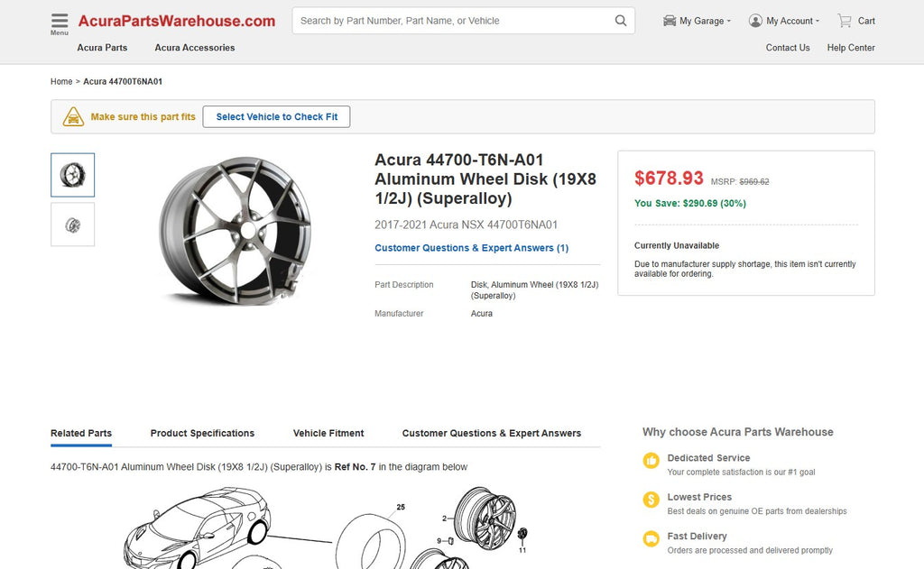Click the AcuraPartsWarehouse.com logo

176,21
